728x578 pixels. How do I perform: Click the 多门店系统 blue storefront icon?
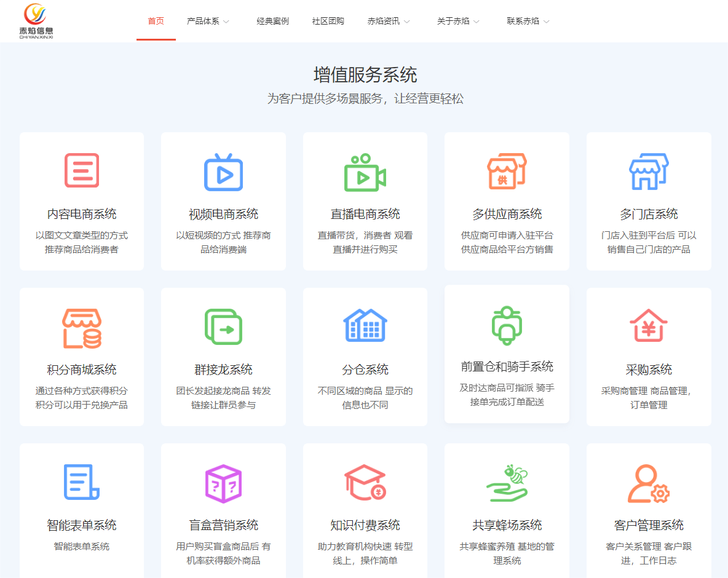(649, 172)
